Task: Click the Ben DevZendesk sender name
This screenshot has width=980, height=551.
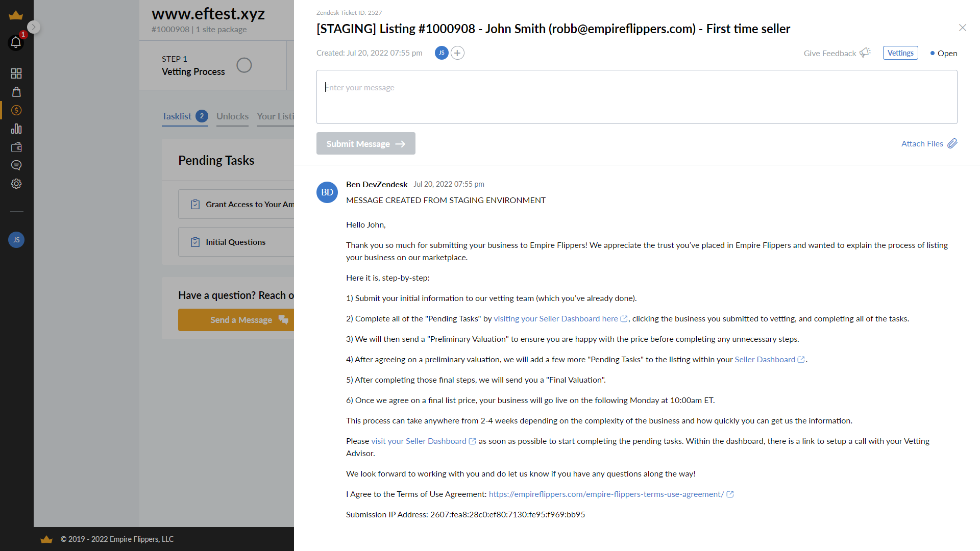Action: click(x=377, y=184)
